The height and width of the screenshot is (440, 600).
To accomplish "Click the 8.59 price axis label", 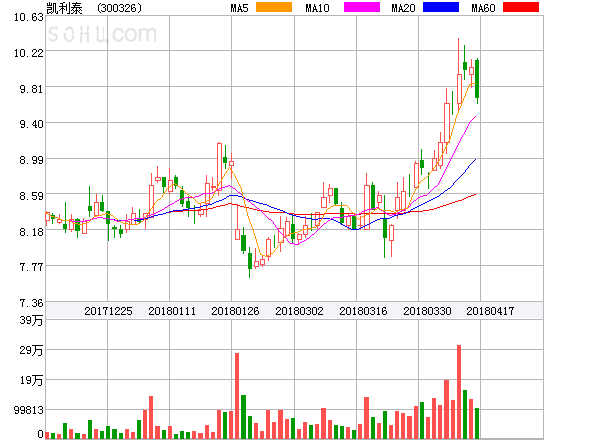I will [x=31, y=196].
